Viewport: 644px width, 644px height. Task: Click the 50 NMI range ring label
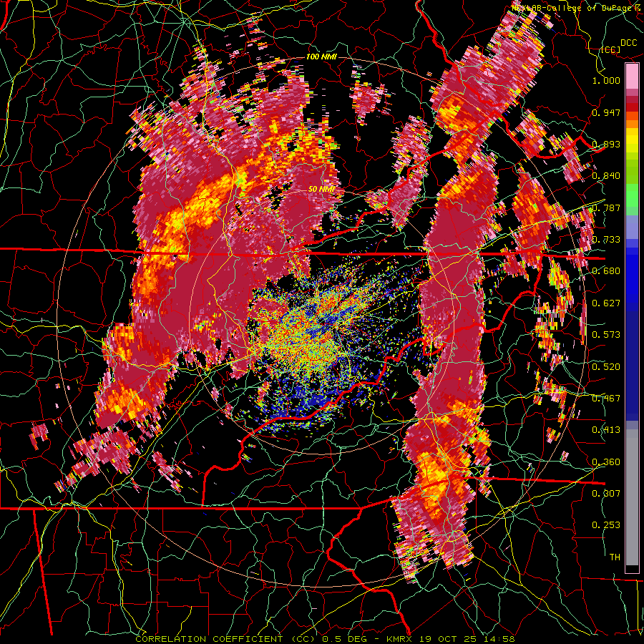pos(321,190)
